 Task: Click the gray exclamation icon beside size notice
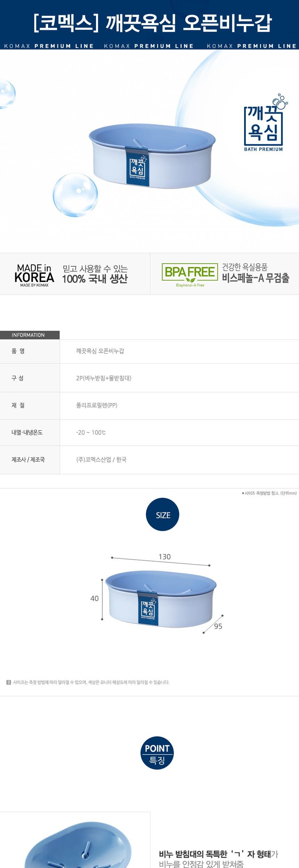(x=9, y=682)
